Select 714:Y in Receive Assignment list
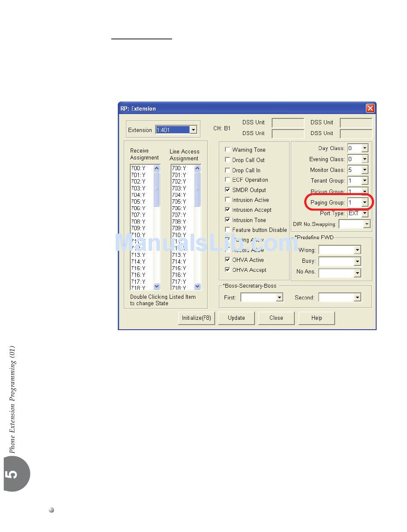The width and height of the screenshot is (407, 532). click(x=138, y=261)
